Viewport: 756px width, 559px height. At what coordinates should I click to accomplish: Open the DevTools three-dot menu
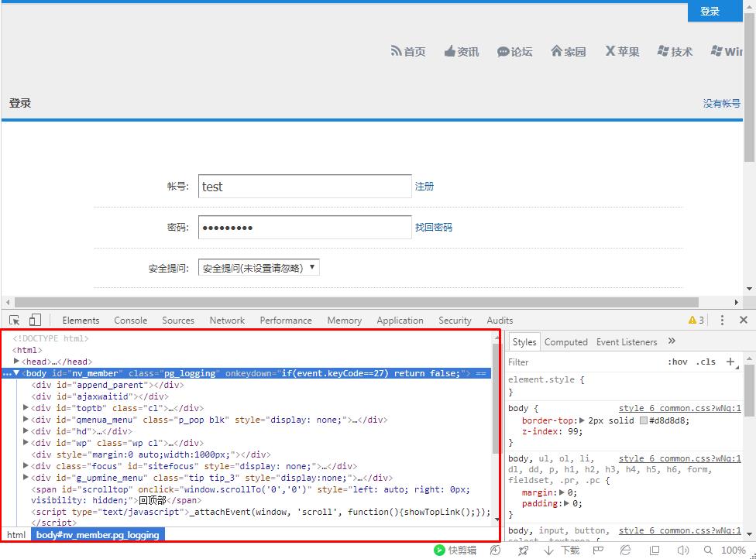pyautogui.click(x=722, y=320)
